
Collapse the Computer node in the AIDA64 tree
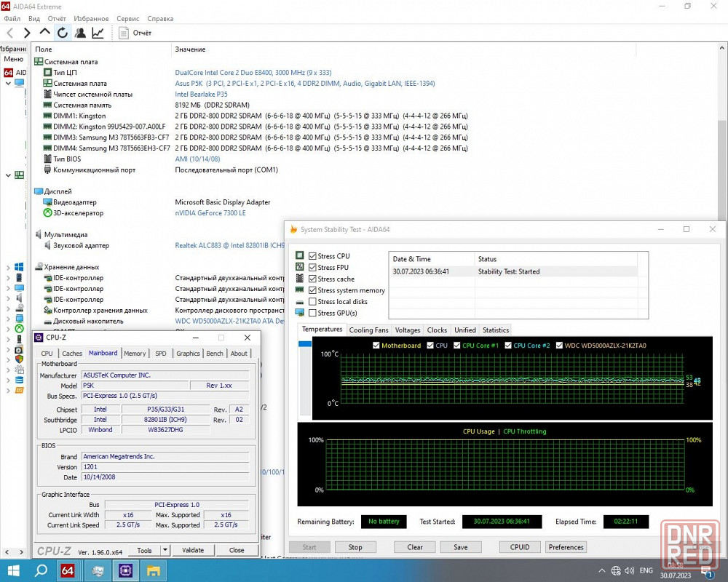[x=8, y=83]
